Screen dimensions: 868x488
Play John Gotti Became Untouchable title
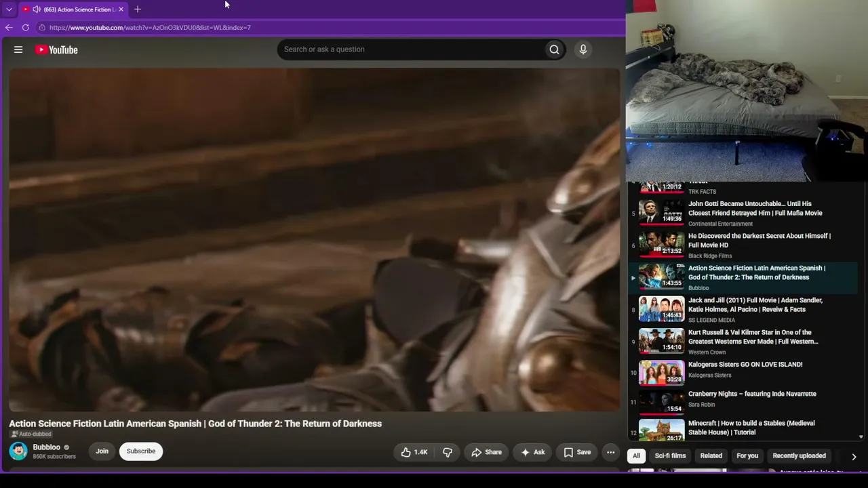pos(755,208)
